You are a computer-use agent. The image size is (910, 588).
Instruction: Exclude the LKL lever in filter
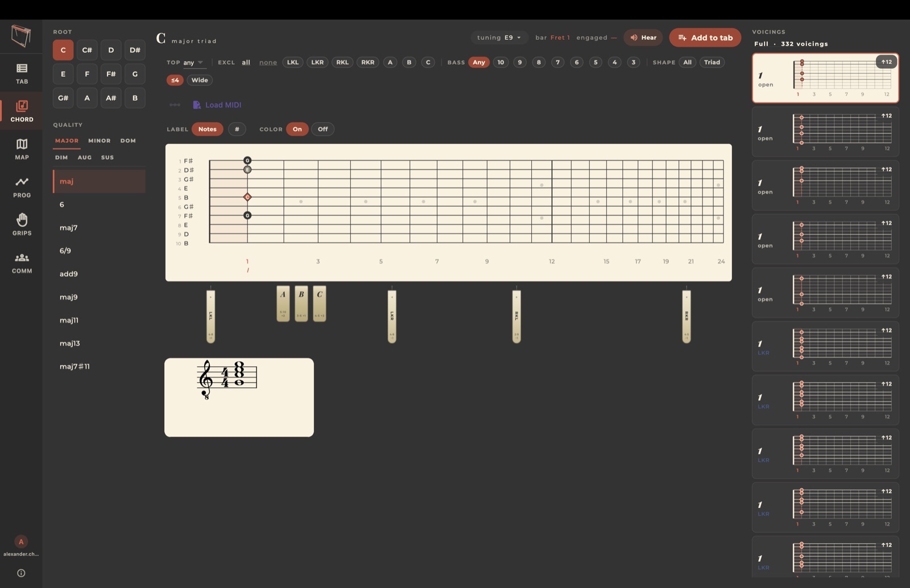click(x=293, y=63)
